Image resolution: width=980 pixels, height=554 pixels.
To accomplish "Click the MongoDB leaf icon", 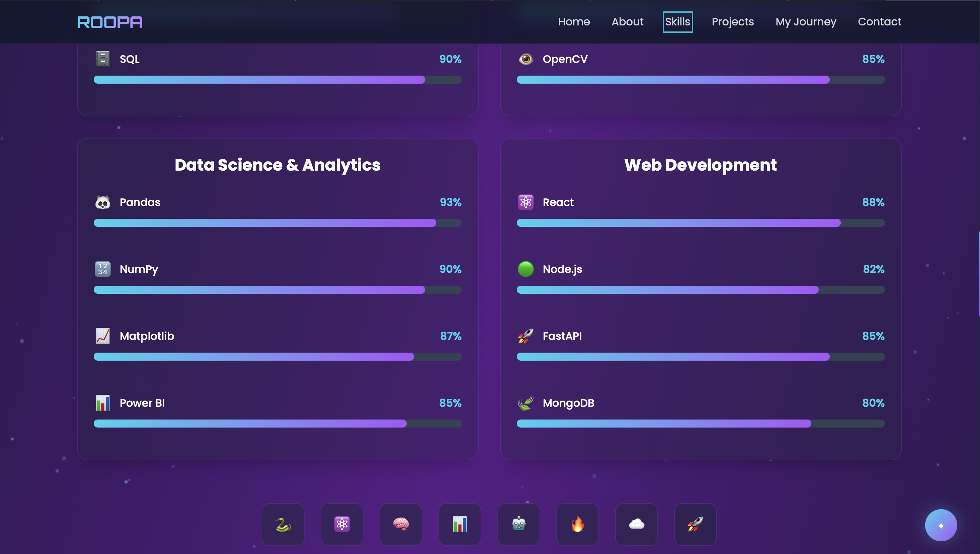I will click(x=525, y=403).
